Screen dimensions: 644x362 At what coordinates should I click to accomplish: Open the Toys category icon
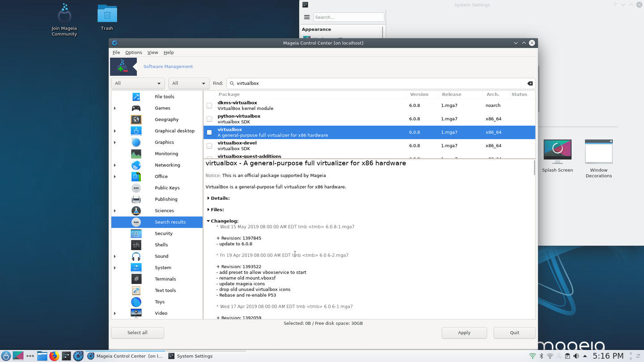[x=136, y=302]
